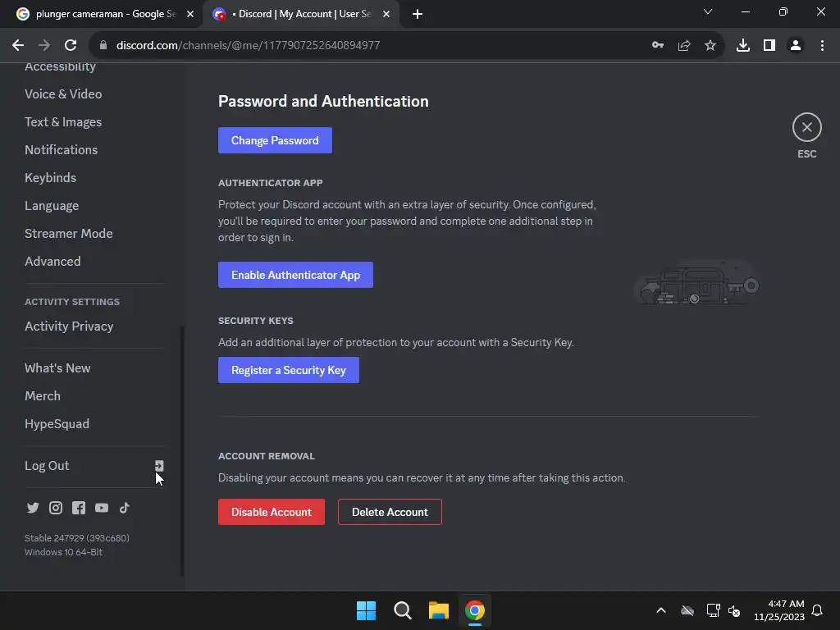
Task: Click the settings sidebar scrollbar
Action: (x=182, y=450)
